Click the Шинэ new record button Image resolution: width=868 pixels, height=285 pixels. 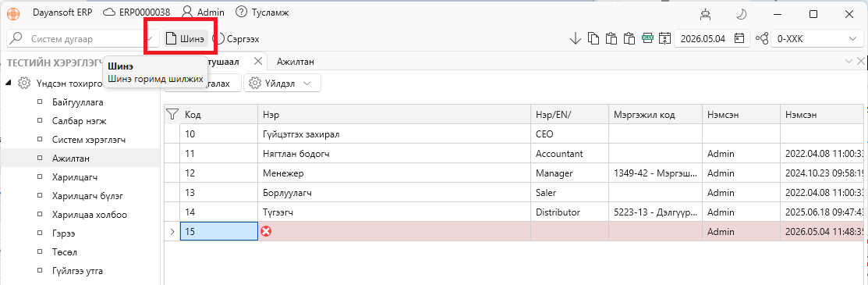click(x=186, y=39)
